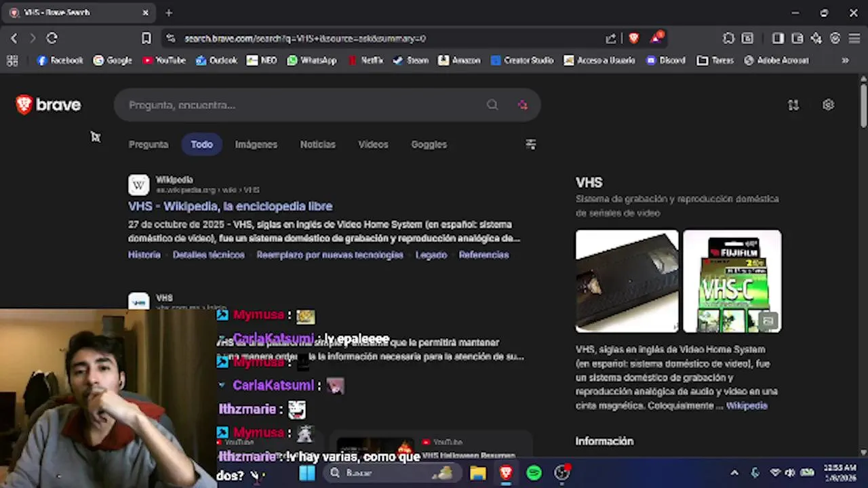Open the Detalles técnicos sublink
This screenshot has width=868, height=488.
point(208,255)
